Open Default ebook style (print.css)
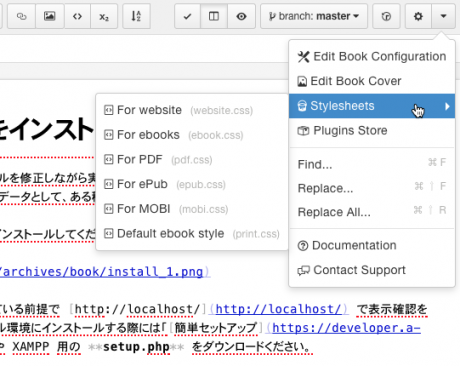Image resolution: width=460 pixels, height=366 pixels. [192, 233]
